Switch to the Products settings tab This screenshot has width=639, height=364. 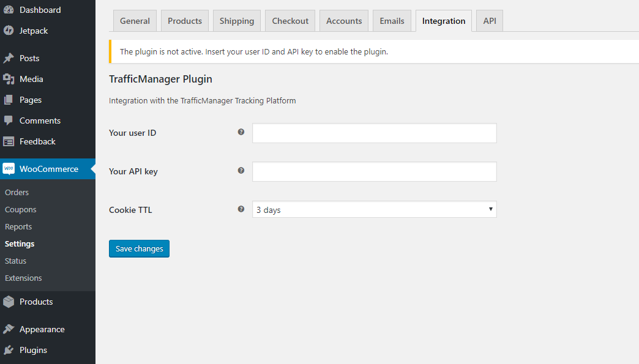[x=185, y=21]
